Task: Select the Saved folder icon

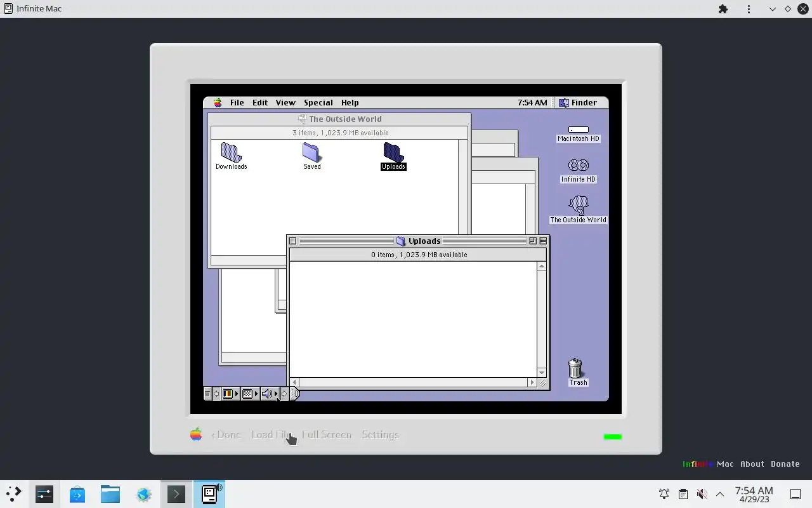Action: (x=311, y=152)
